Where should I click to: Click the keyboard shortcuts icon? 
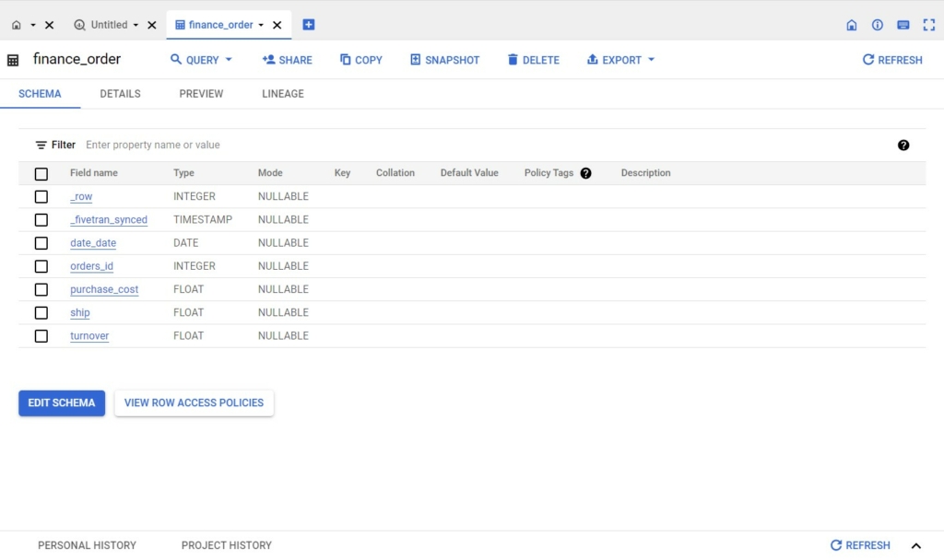pyautogui.click(x=903, y=25)
